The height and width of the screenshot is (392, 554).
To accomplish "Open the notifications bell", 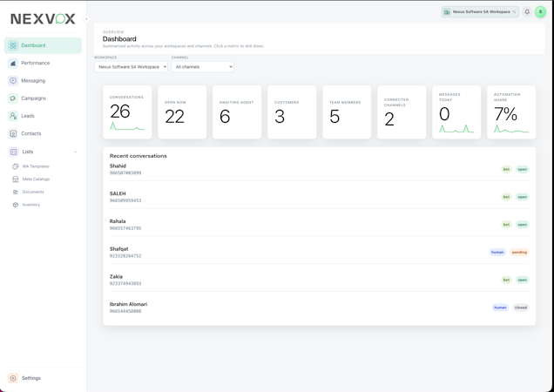I will coord(527,11).
